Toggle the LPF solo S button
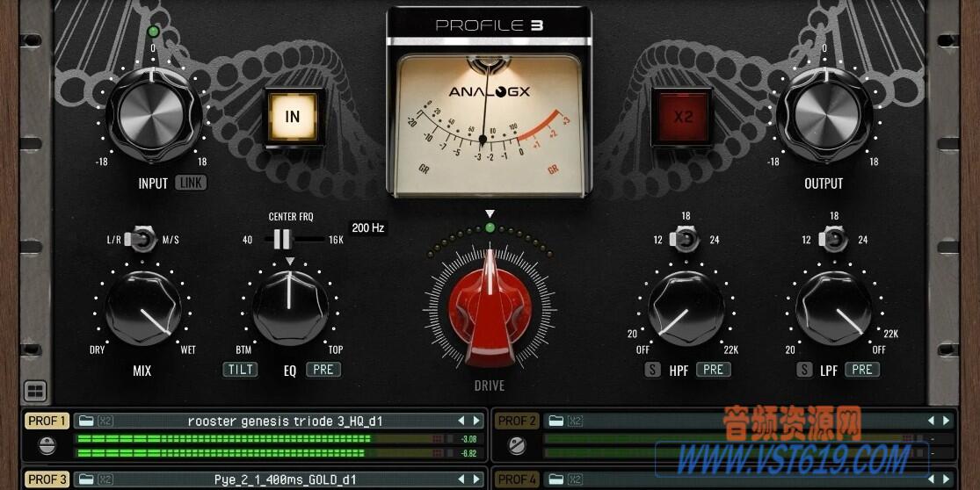 point(803,370)
